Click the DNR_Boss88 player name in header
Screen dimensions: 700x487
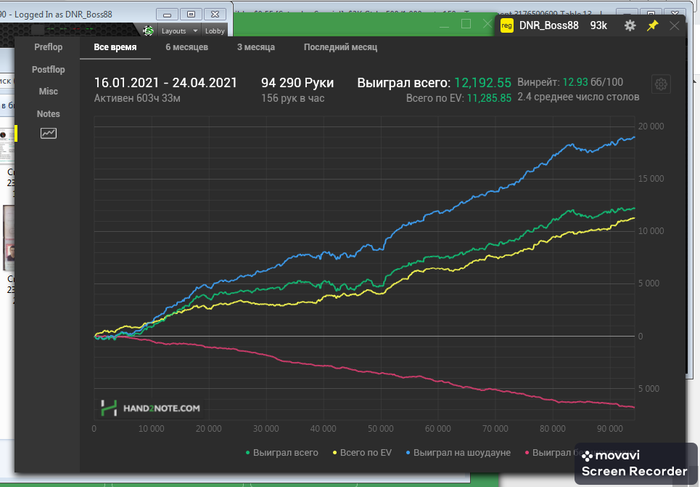click(x=549, y=25)
